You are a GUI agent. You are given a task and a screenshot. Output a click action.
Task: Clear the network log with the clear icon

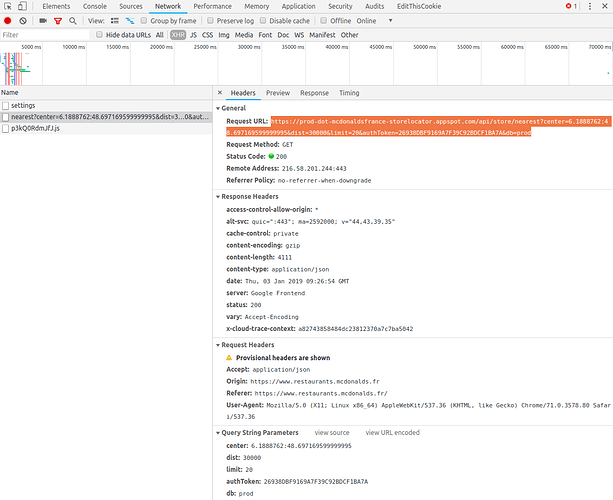coord(23,21)
